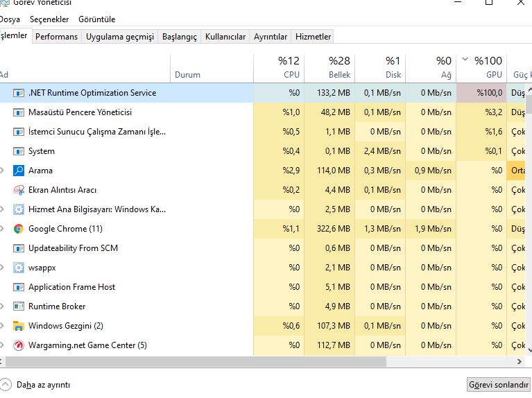The image size is (532, 398).
Task: Click the wsappx gear icon
Action: [18, 268]
